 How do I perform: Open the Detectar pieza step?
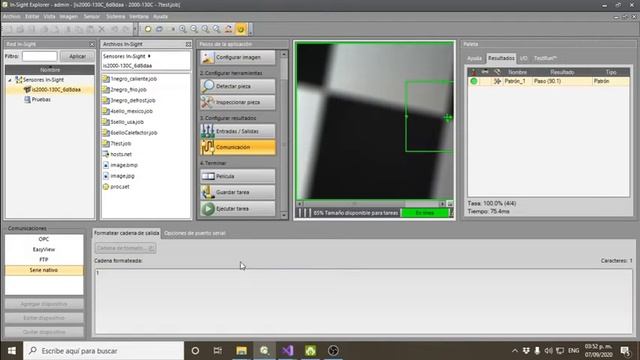(238, 86)
